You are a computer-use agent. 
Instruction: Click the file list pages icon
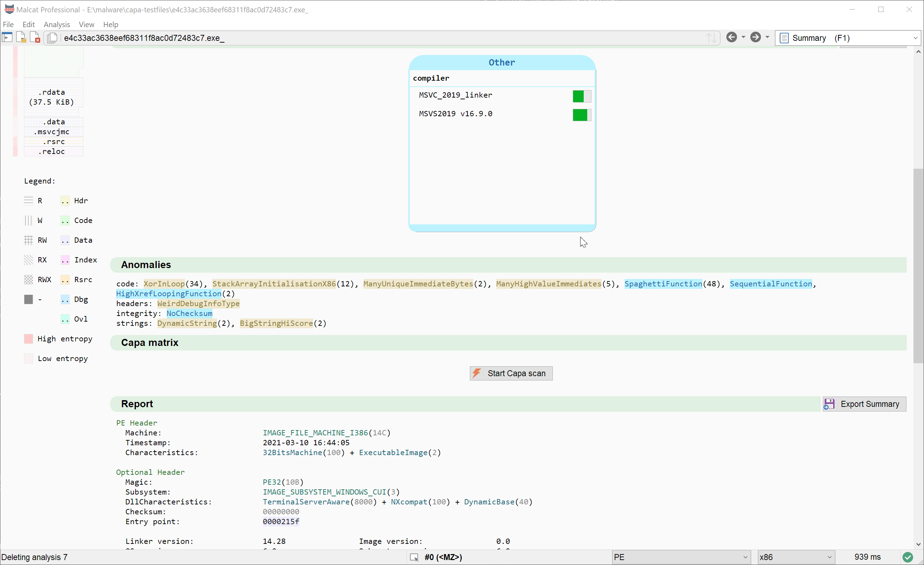(52, 38)
